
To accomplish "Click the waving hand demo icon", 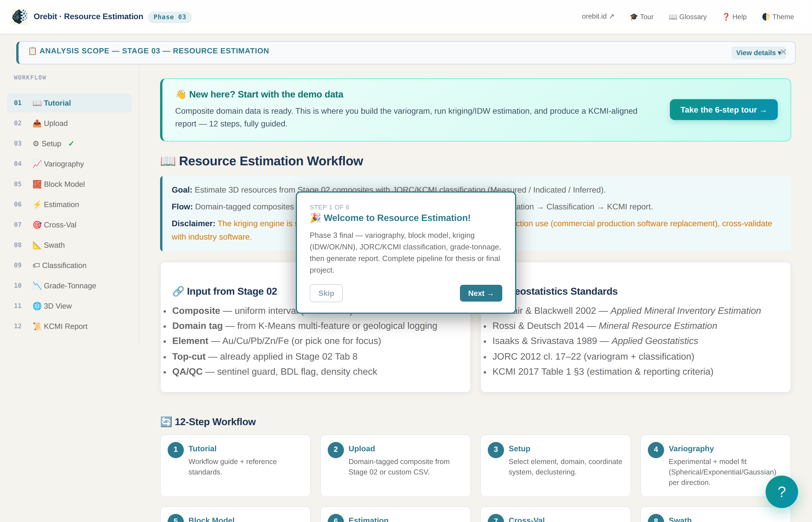I will click(181, 94).
